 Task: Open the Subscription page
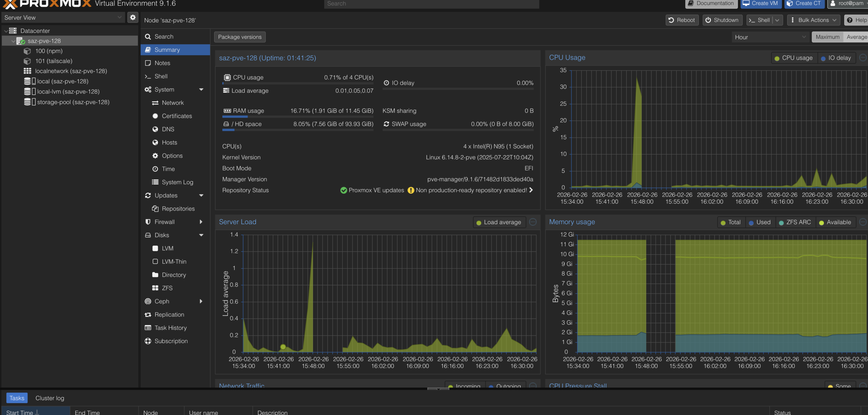171,341
